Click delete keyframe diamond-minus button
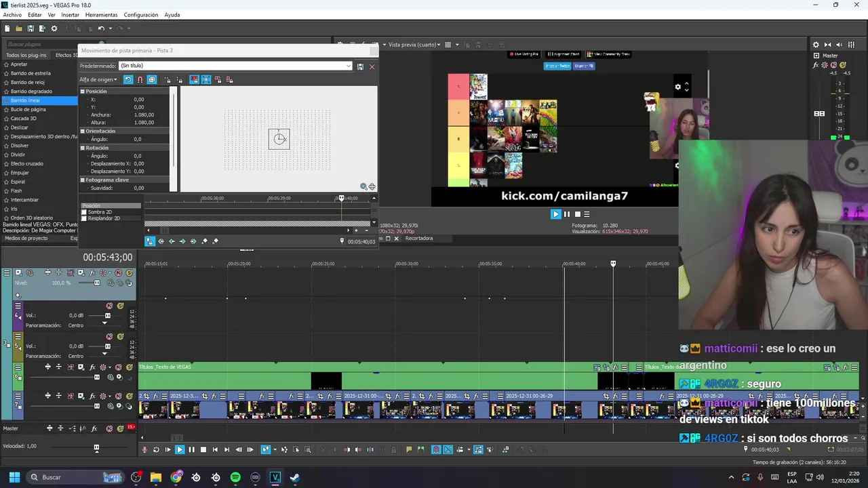This screenshot has width=868, height=488. (x=216, y=241)
